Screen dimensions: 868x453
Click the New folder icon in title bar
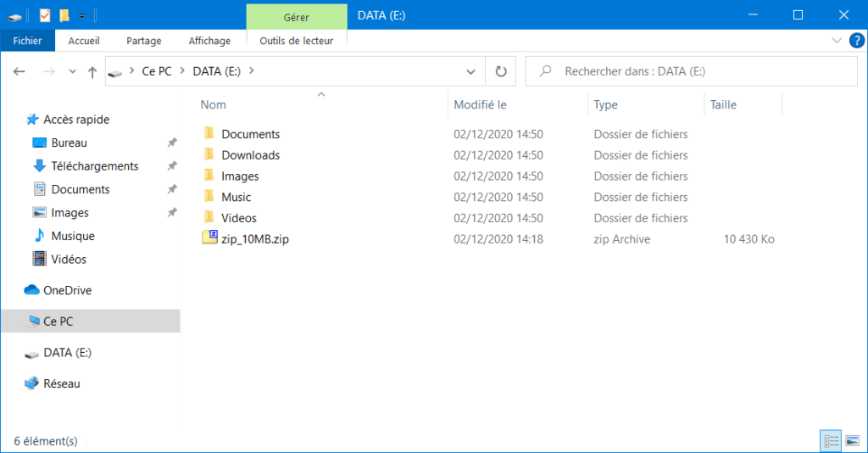[64, 15]
